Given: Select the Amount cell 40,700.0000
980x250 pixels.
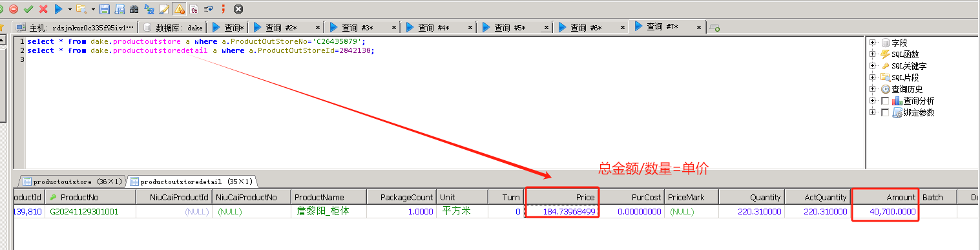Looking at the screenshot, I should pos(886,211).
